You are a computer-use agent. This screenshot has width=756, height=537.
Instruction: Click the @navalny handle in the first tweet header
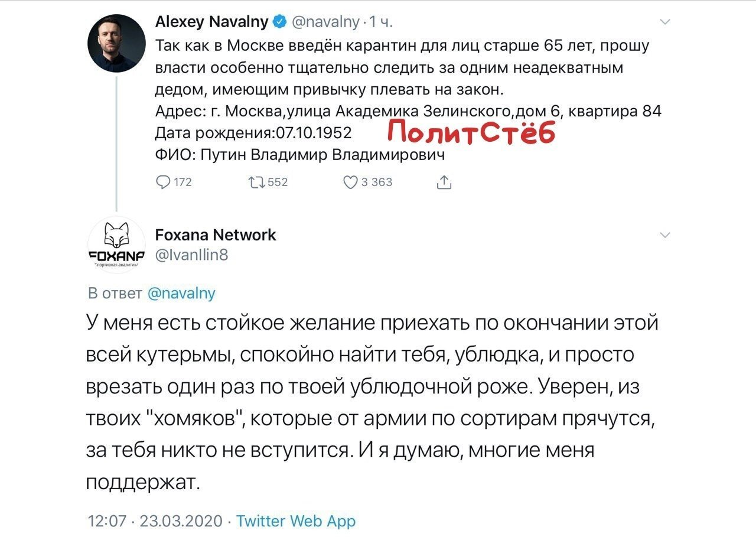click(x=325, y=22)
